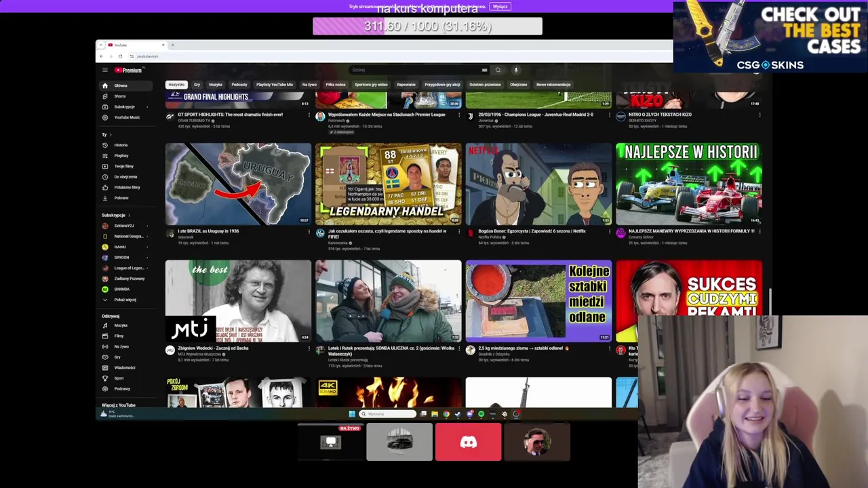Viewport: 868px width, 488px height.
Task: Expand the Subskrypcje section header arrow
Action: coord(116,215)
